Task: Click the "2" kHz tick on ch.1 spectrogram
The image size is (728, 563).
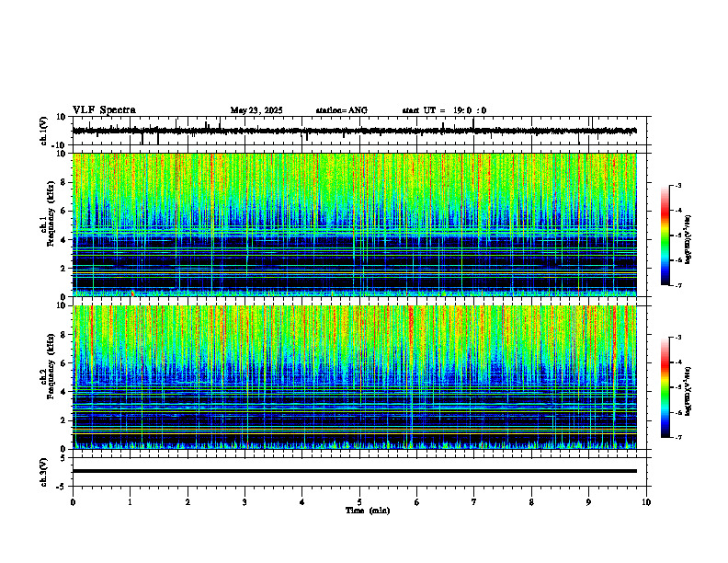Action: (63, 269)
